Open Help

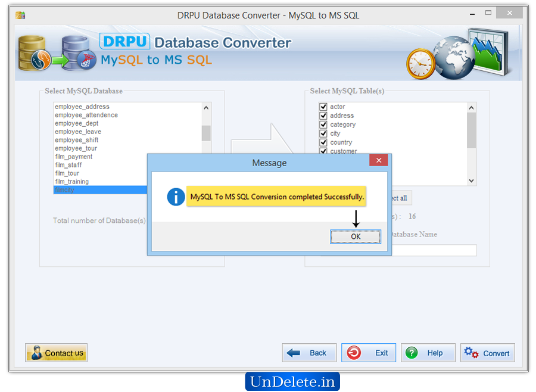coord(428,353)
